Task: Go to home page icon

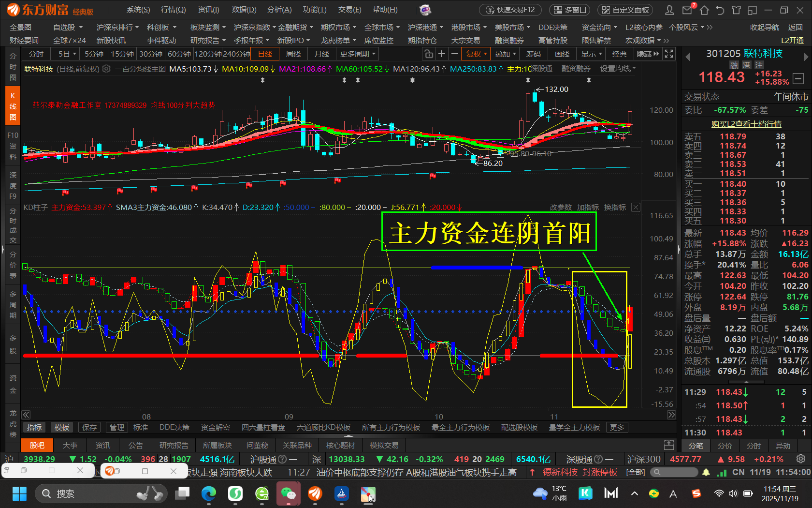Action: [704, 10]
